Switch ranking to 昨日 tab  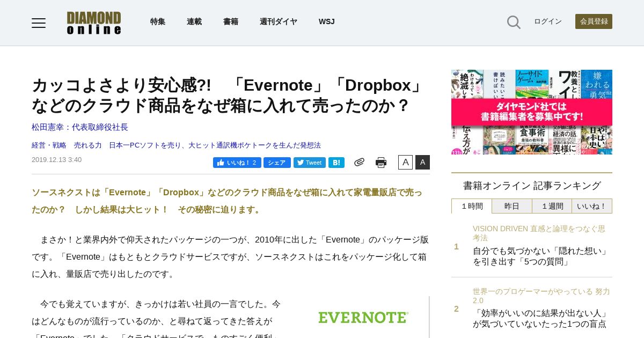(512, 206)
